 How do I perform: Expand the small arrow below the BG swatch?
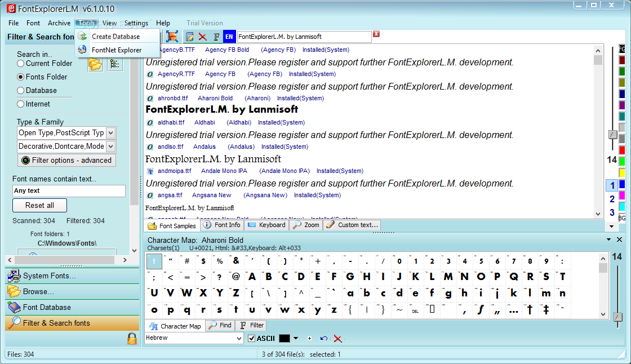[612, 227]
